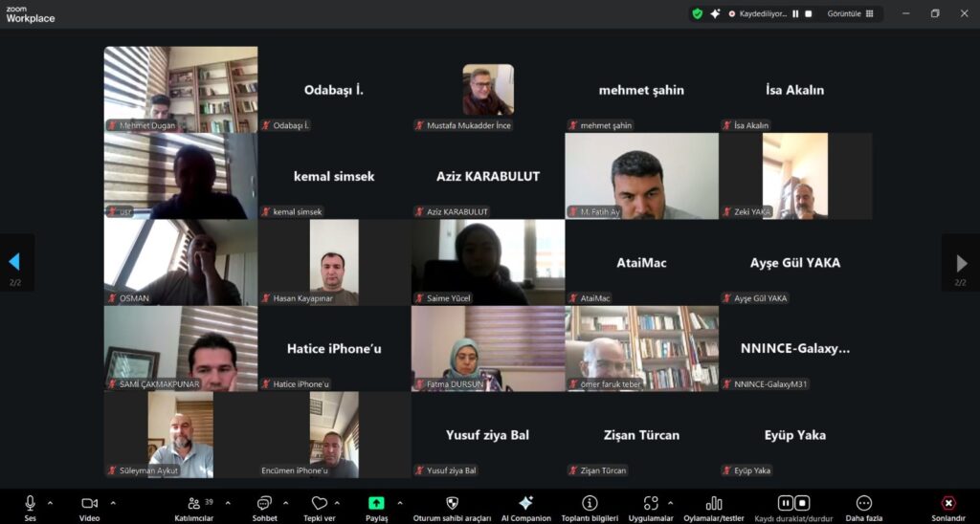Pause recording in the top recording indicator
The image size is (980, 524).
[795, 13]
